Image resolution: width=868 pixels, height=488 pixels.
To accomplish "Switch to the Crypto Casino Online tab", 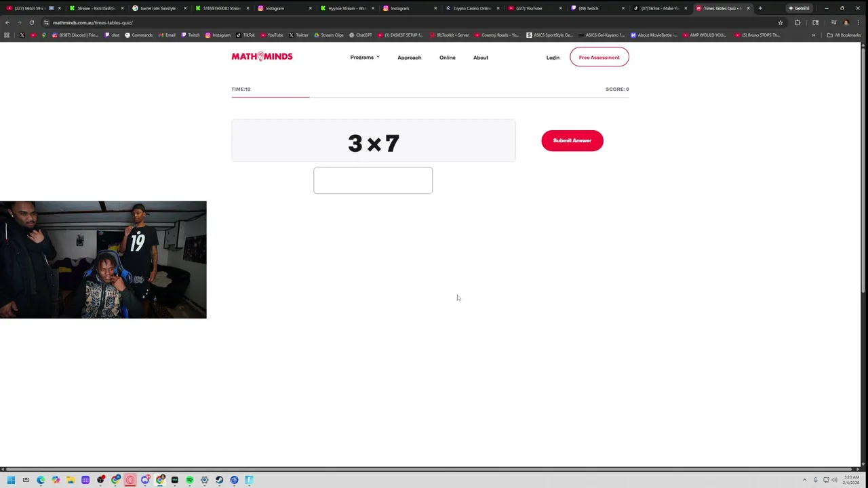I will pyautogui.click(x=472, y=8).
